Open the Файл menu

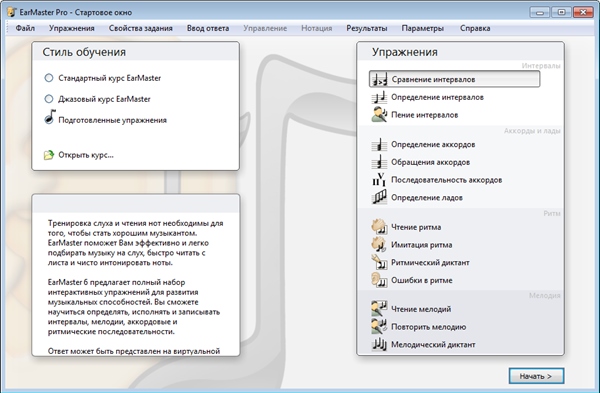pos(25,28)
